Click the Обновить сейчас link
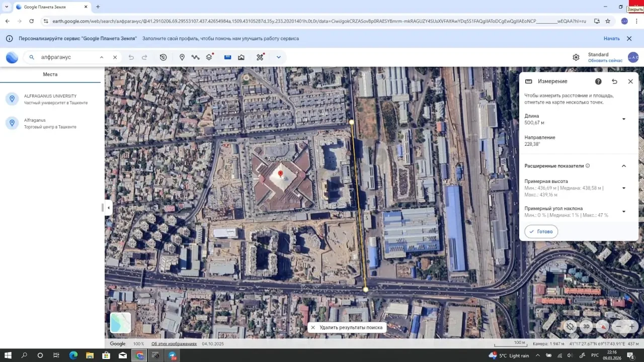Image resolution: width=644 pixels, height=362 pixels. (x=605, y=61)
